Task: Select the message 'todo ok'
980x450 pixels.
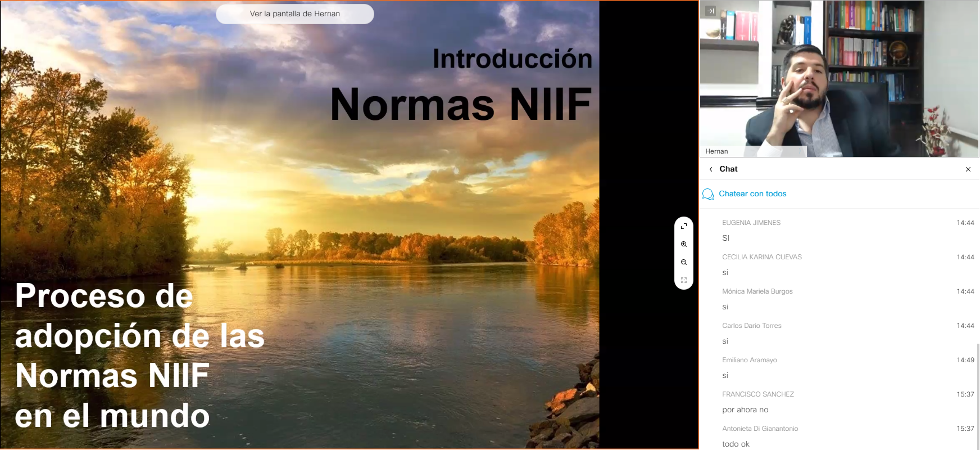Action: tap(736, 444)
